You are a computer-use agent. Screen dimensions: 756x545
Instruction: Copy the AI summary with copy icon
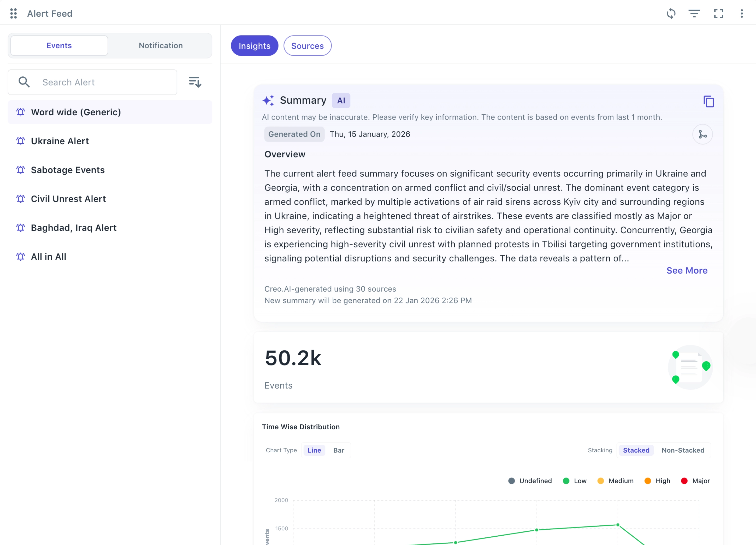point(708,101)
